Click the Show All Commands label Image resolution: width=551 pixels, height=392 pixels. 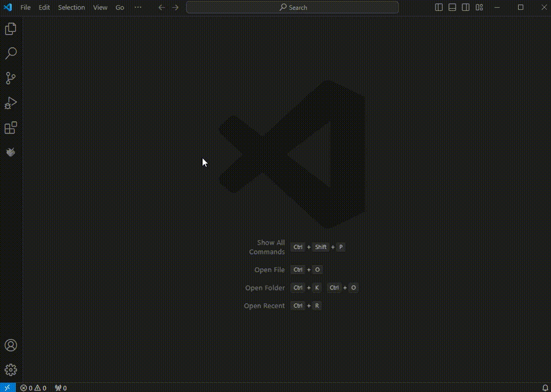[267, 247]
